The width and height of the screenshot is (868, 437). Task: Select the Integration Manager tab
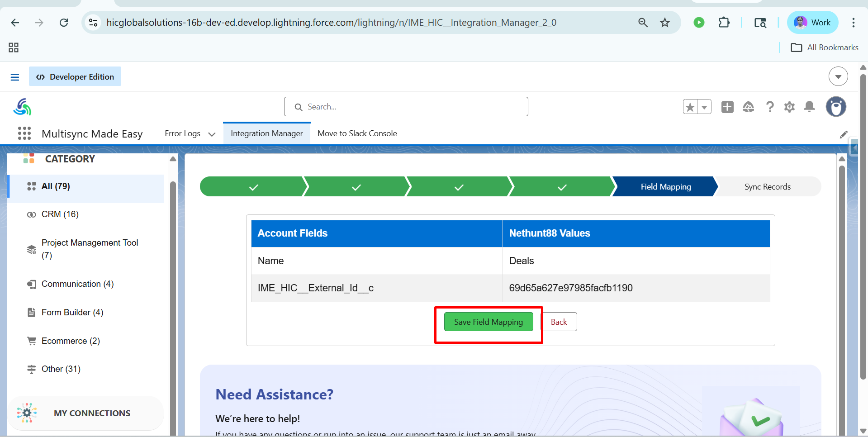pyautogui.click(x=266, y=133)
